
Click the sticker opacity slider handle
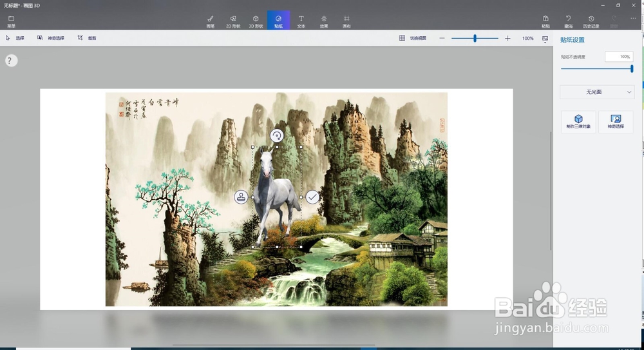tap(632, 69)
